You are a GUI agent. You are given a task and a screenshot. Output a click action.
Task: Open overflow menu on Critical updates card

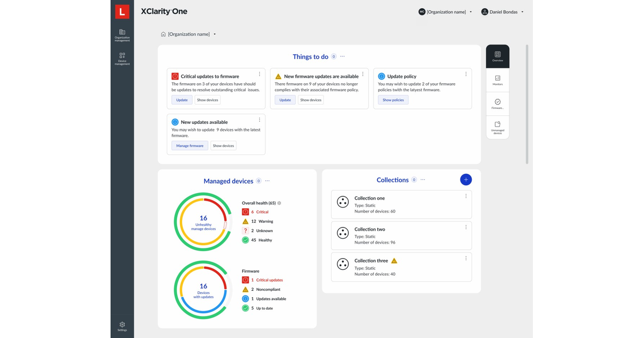point(260,74)
